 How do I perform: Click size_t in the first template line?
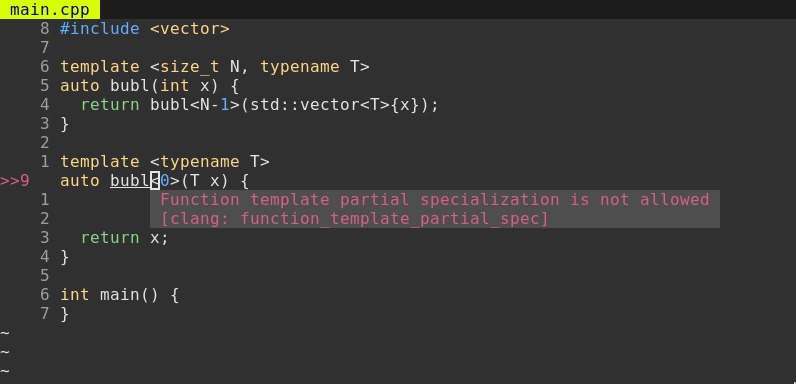pyautogui.click(x=189, y=67)
